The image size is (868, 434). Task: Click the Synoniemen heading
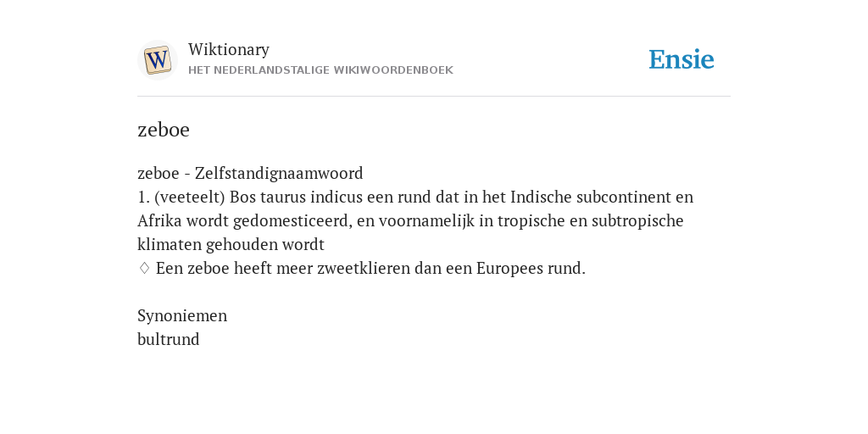tap(182, 315)
